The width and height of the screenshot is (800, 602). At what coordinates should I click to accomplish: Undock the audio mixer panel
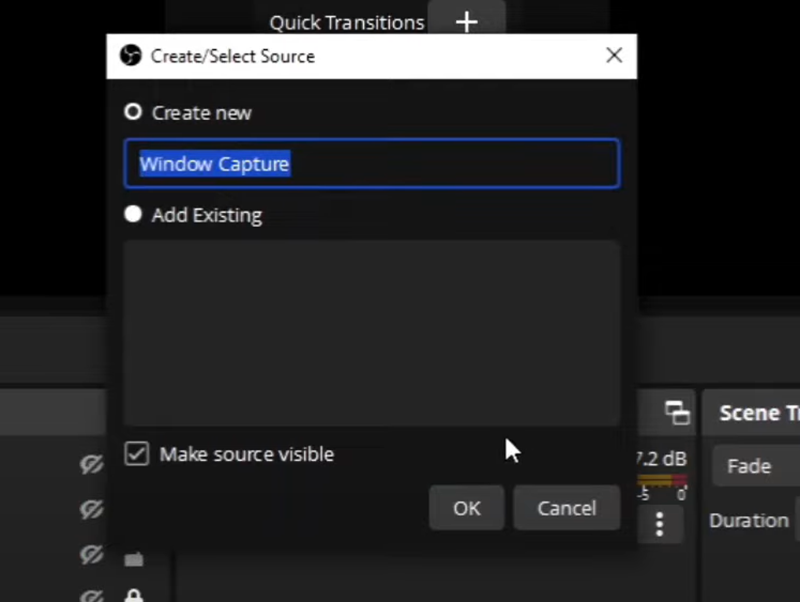pos(677,412)
